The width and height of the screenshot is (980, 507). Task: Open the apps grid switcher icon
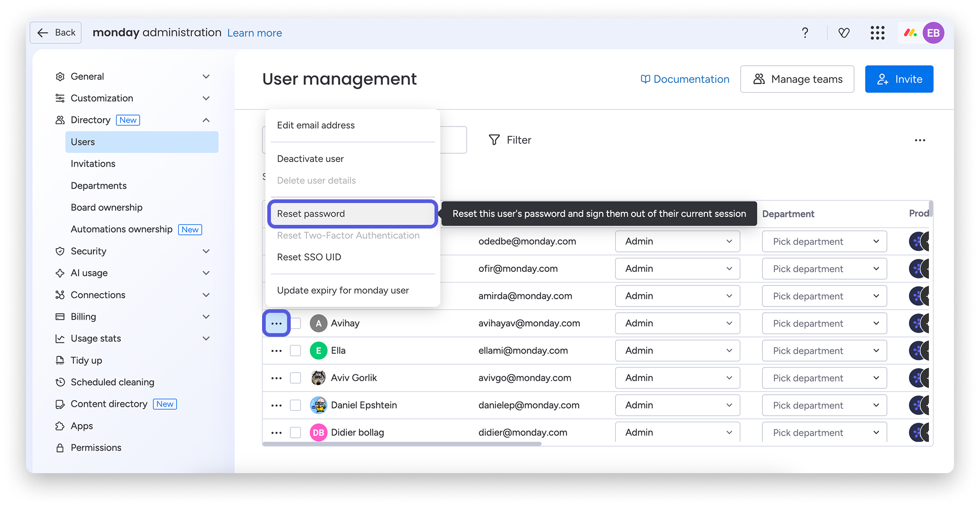877,33
